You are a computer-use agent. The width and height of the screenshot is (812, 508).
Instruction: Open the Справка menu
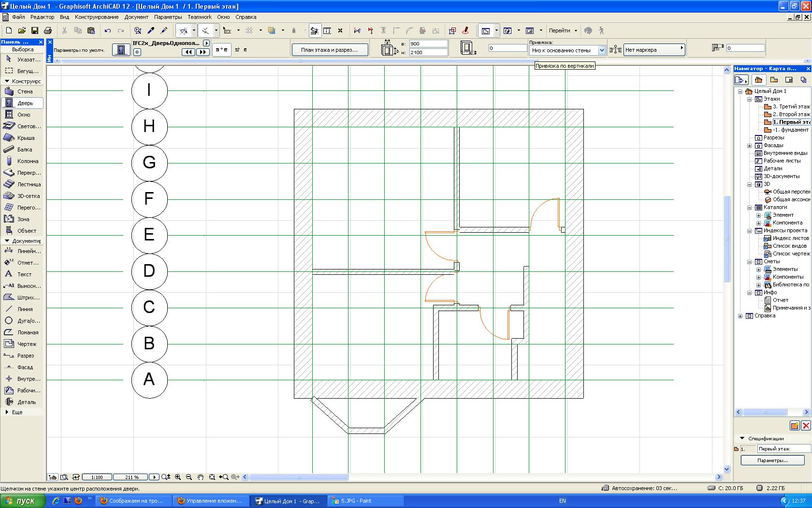pos(246,17)
